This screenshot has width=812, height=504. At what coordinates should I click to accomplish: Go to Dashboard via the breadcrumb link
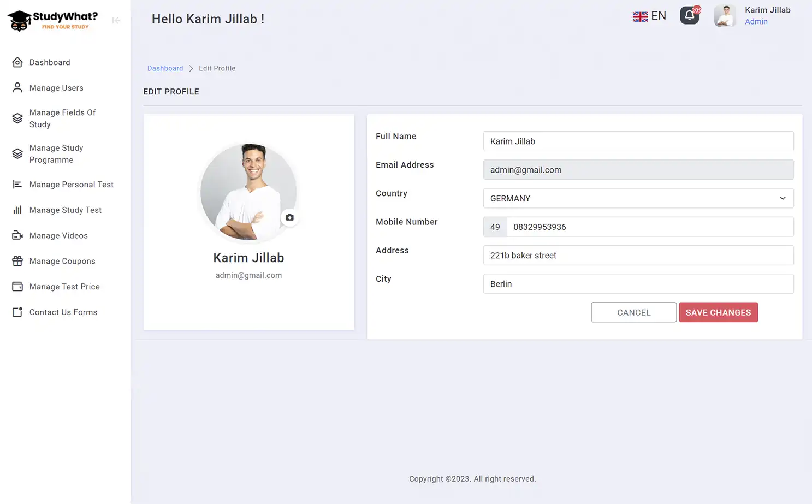point(165,68)
